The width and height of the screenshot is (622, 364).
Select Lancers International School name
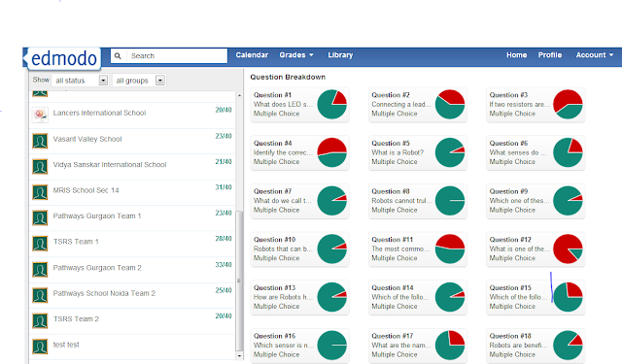99,113
